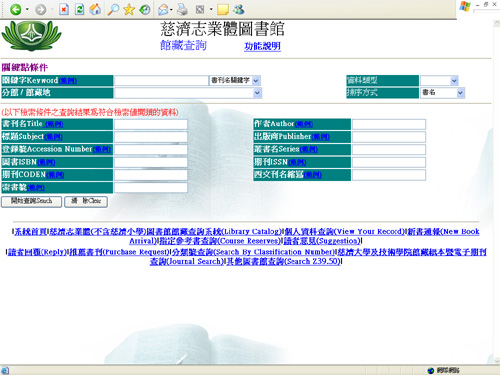This screenshot has width=500, height=375.
Task: Open the Mail icon dropdown arrow
Action: (171, 10)
